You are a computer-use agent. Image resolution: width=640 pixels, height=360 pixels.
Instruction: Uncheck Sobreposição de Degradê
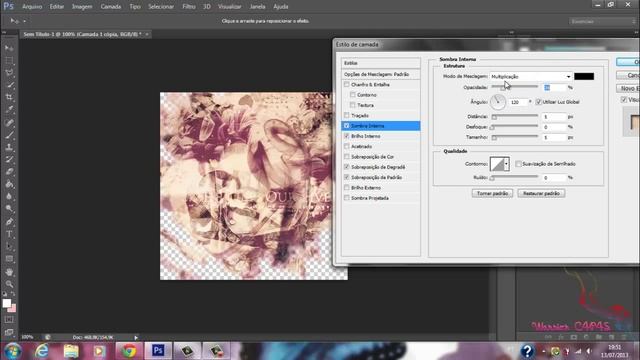347,167
